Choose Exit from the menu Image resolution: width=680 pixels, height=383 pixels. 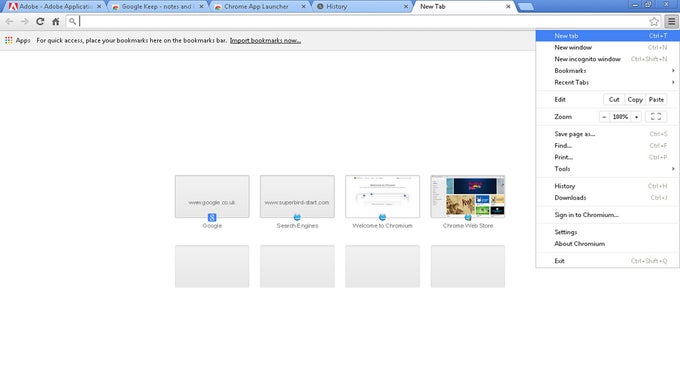pos(607,261)
